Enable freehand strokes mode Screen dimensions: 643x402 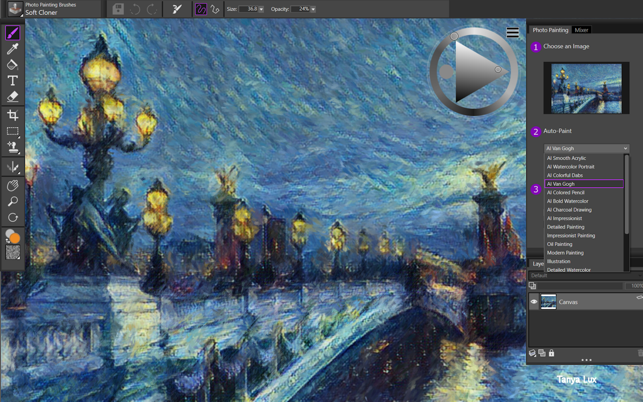(x=201, y=9)
